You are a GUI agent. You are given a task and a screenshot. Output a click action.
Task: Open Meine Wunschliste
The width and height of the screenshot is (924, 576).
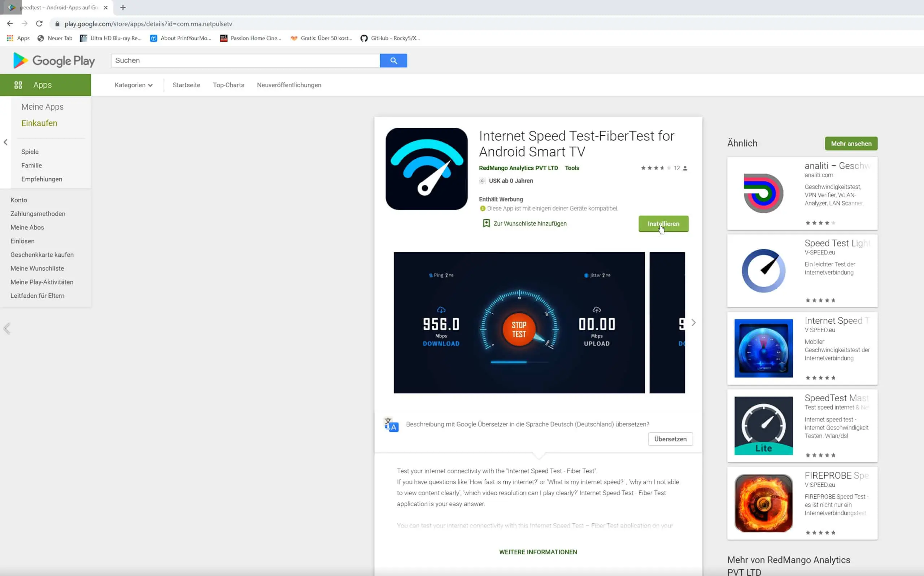pyautogui.click(x=37, y=269)
